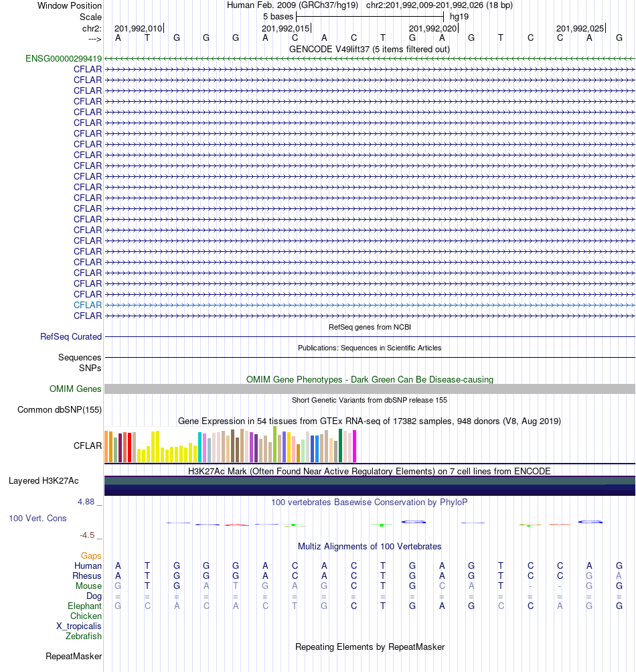The width and height of the screenshot is (636, 672).
Task: Click the 201,992,025 position marker
Action: click(580, 29)
